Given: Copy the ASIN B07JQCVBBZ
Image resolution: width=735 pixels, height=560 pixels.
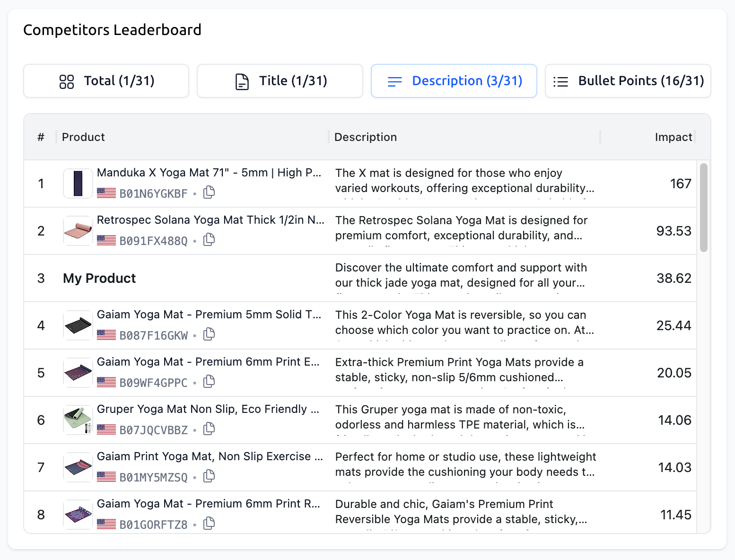Looking at the screenshot, I should 209,429.
